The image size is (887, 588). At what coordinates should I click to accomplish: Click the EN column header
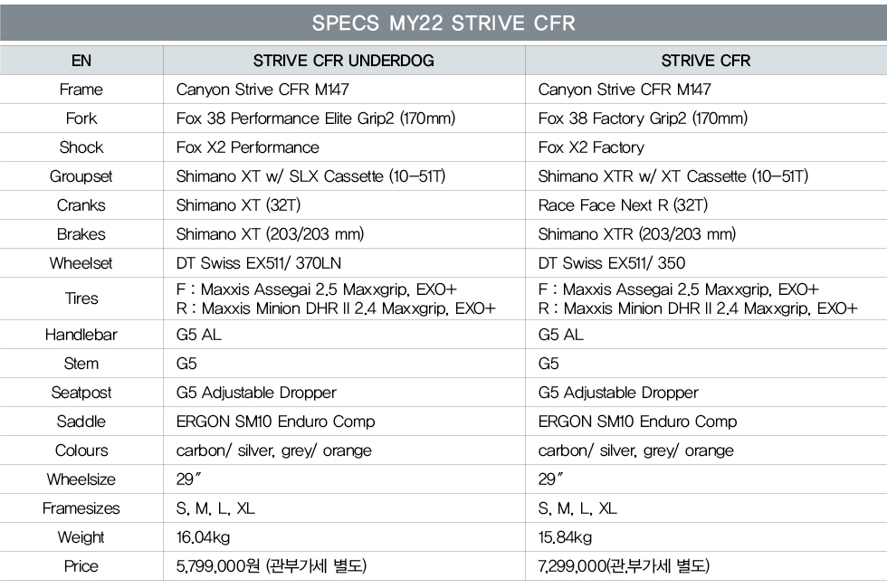coord(81,61)
